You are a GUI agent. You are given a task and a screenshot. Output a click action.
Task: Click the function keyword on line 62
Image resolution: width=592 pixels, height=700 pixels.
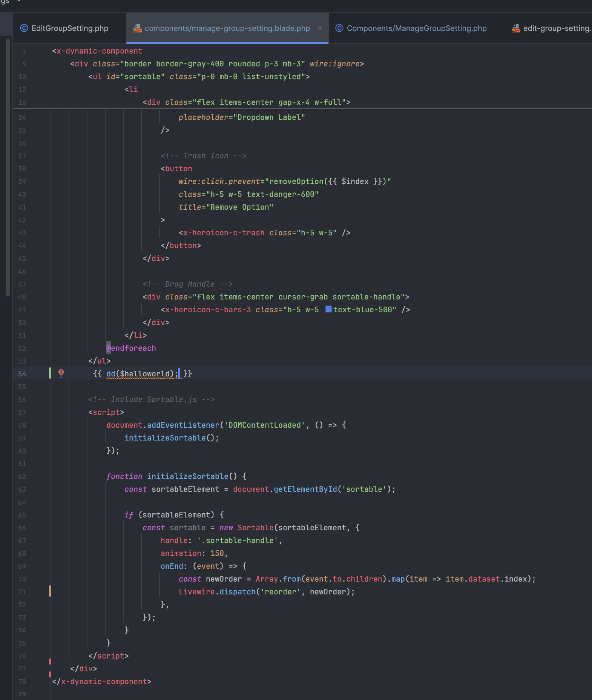pos(124,476)
